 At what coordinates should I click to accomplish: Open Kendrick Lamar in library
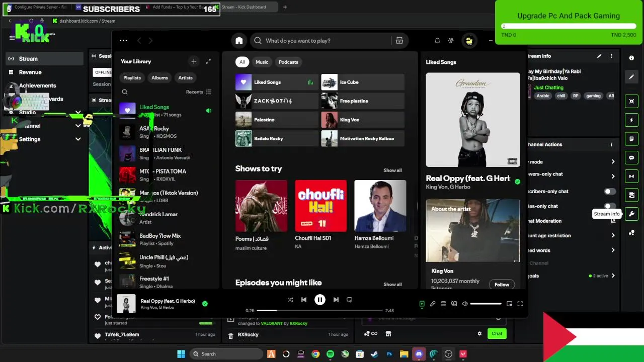168,218
